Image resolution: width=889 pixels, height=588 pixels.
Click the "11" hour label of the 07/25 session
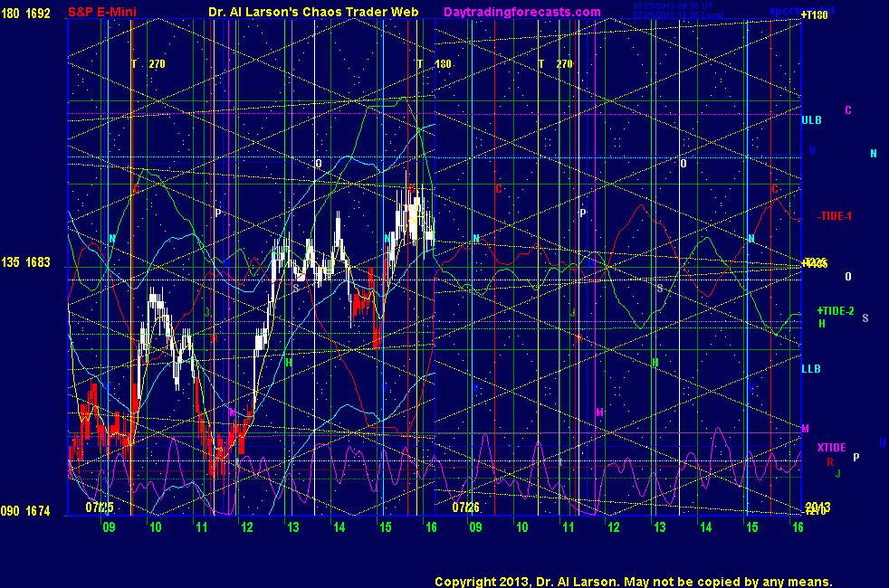(201, 527)
